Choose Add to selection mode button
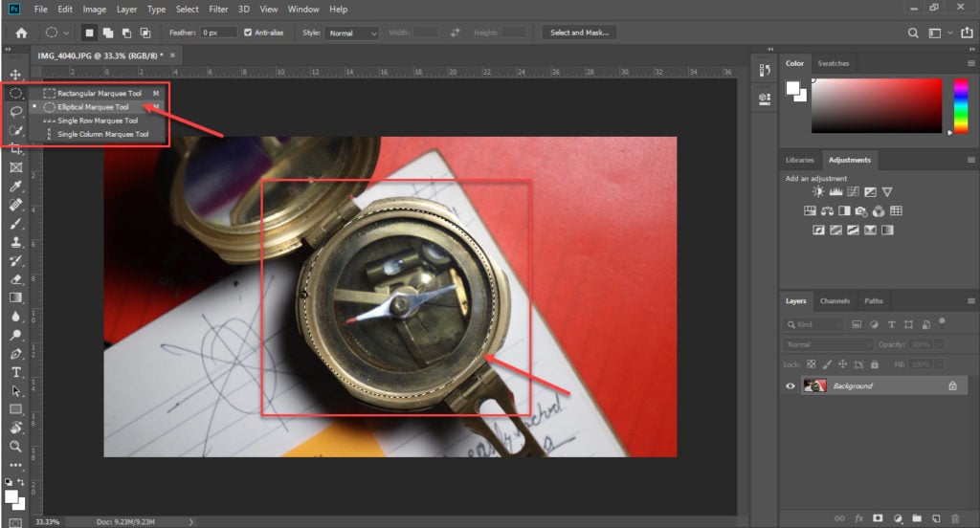Viewport: 980px width, 528px height. [107, 33]
